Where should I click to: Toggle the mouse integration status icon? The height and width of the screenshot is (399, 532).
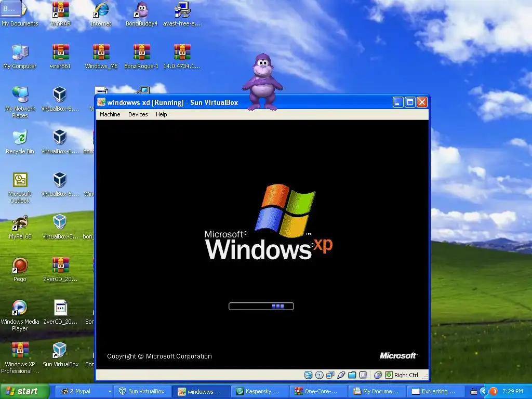click(378, 375)
